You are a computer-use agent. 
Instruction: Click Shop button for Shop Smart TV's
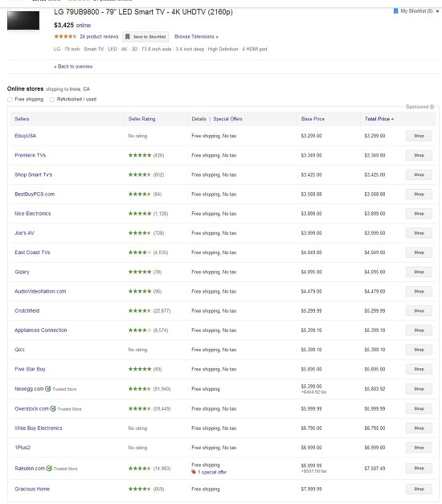click(419, 175)
